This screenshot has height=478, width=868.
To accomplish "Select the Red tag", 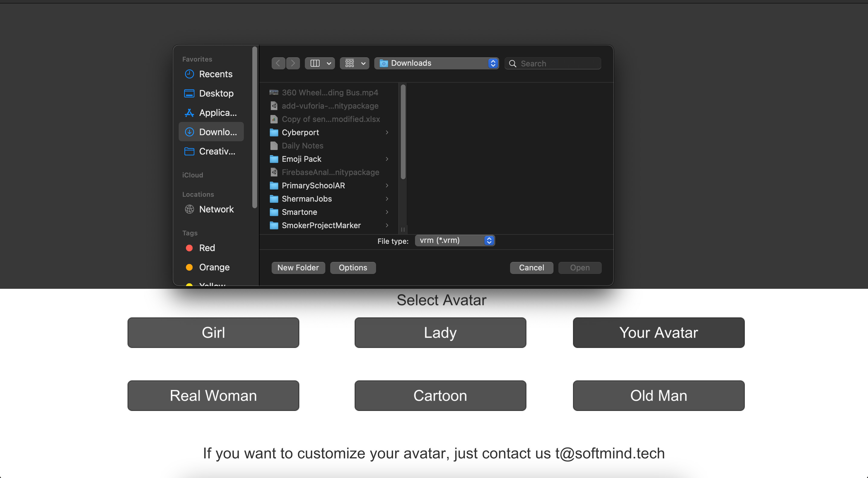I will (x=207, y=248).
